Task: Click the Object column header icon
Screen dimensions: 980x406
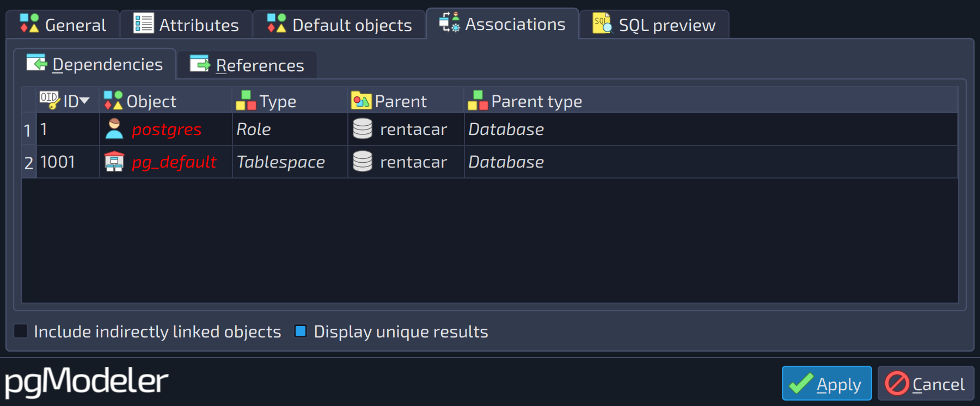Action: pyautogui.click(x=113, y=101)
